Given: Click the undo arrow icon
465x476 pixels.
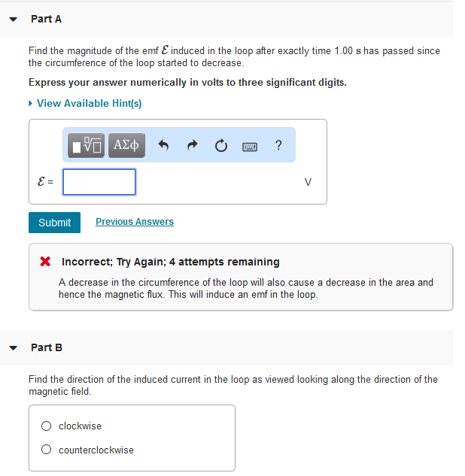Looking at the screenshot, I should [x=166, y=145].
